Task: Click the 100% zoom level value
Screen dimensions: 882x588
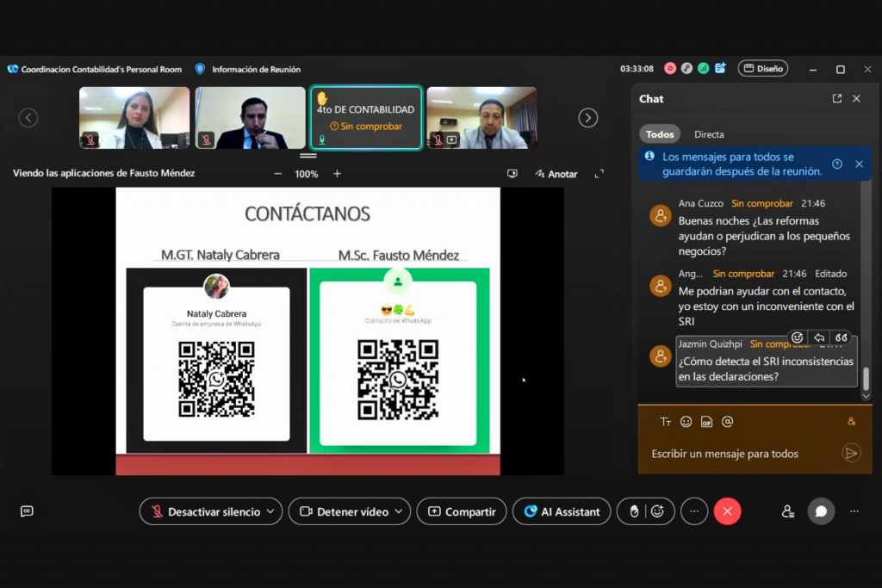Action: 307,174
